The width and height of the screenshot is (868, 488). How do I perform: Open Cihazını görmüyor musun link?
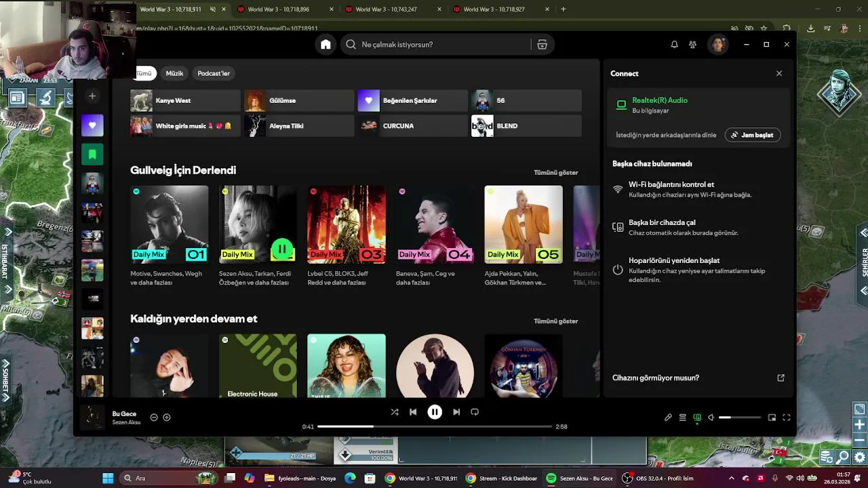click(698, 378)
